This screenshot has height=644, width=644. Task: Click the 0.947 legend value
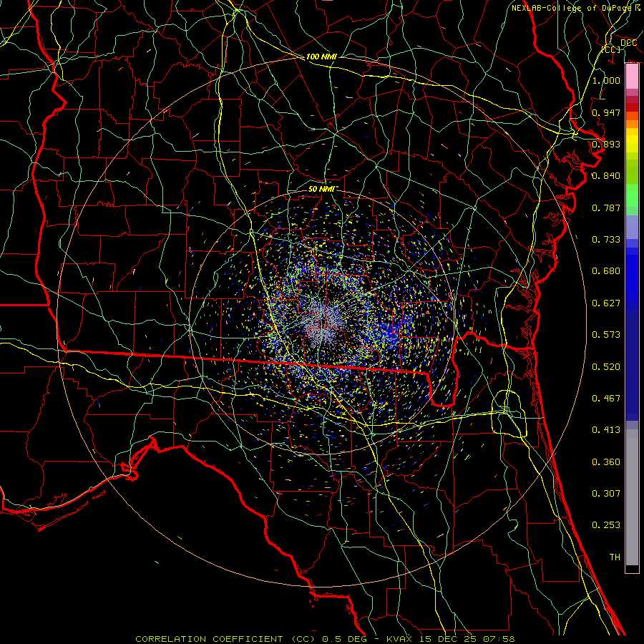pyautogui.click(x=606, y=112)
